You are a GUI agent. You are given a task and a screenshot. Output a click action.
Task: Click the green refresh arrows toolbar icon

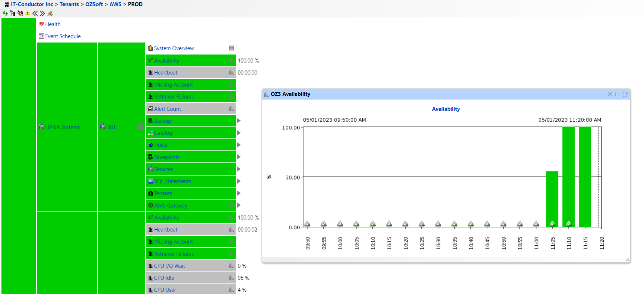(5, 13)
